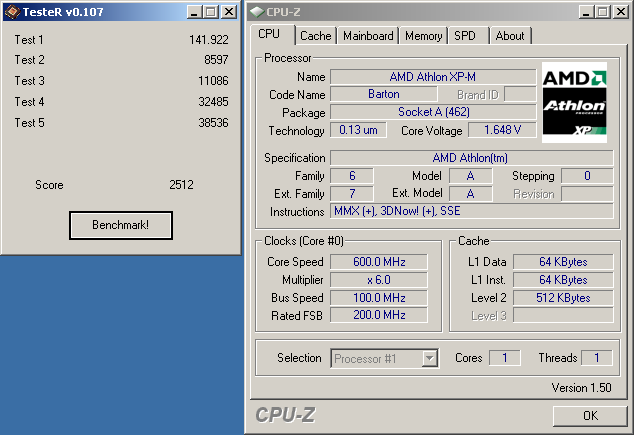Minimize the CPU-Z window
Viewport: 634px width, 435px height.
(586, 12)
